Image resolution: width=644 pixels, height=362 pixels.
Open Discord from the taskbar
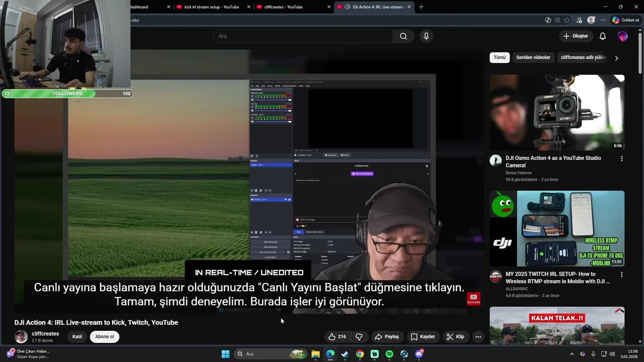[x=419, y=354]
